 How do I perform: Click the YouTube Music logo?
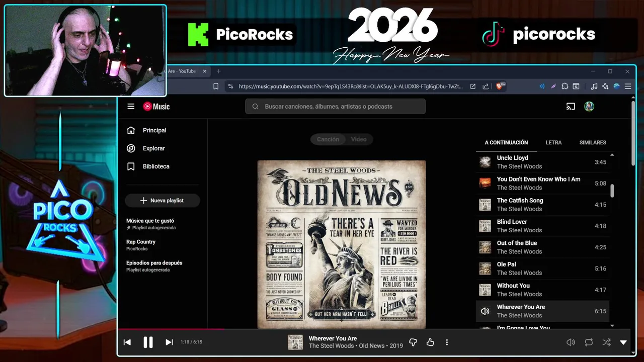(x=156, y=107)
